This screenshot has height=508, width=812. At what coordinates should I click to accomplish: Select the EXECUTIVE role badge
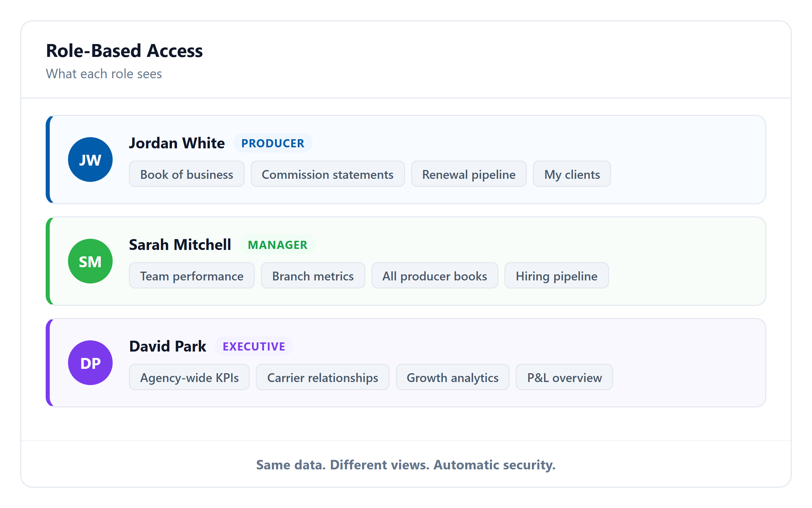[253, 346]
